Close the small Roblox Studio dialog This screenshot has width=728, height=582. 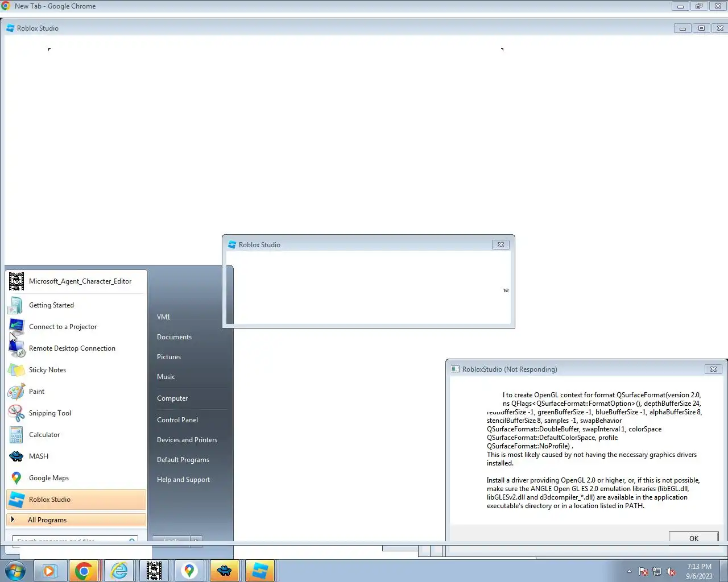[500, 245]
